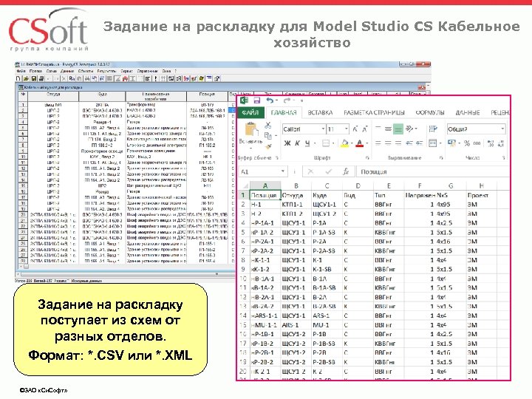The width and height of the screenshot is (532, 399).
Task: Select column B header in Excel
Action: point(296,186)
